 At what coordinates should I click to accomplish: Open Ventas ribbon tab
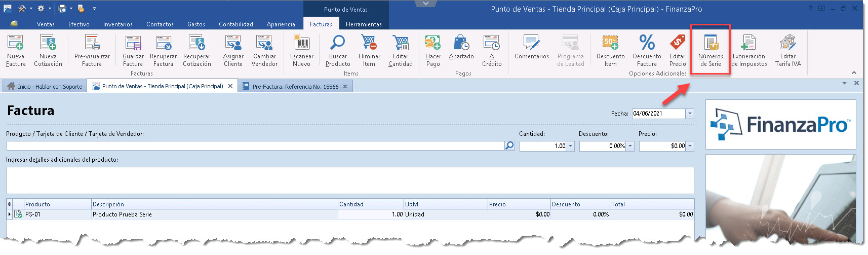tap(46, 24)
